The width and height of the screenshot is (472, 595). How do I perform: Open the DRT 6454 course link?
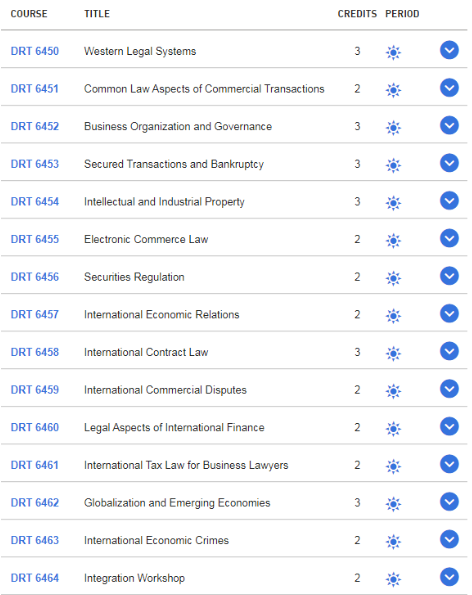click(35, 201)
